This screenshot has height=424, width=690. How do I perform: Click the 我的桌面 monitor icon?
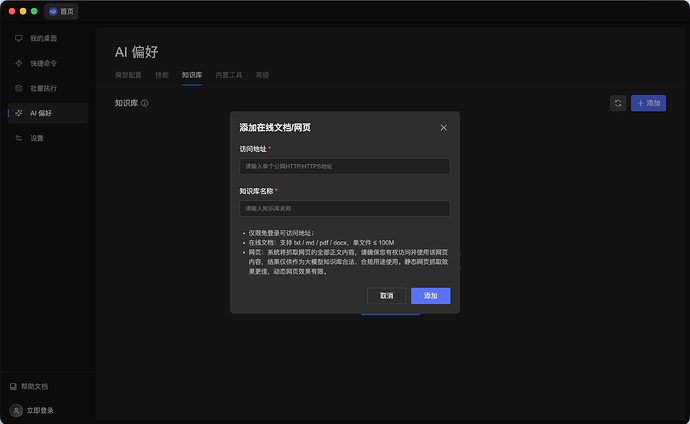(x=18, y=39)
